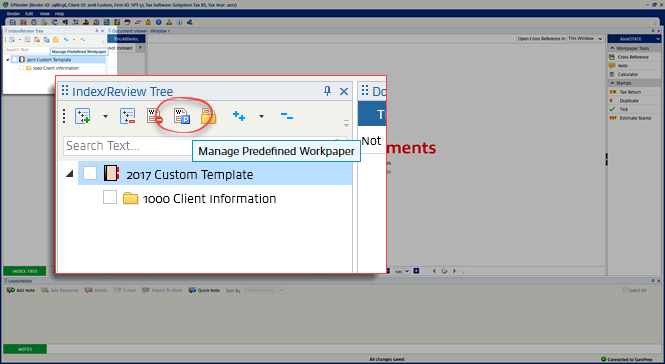Click locked folder icon in enlarged callout

point(208,116)
